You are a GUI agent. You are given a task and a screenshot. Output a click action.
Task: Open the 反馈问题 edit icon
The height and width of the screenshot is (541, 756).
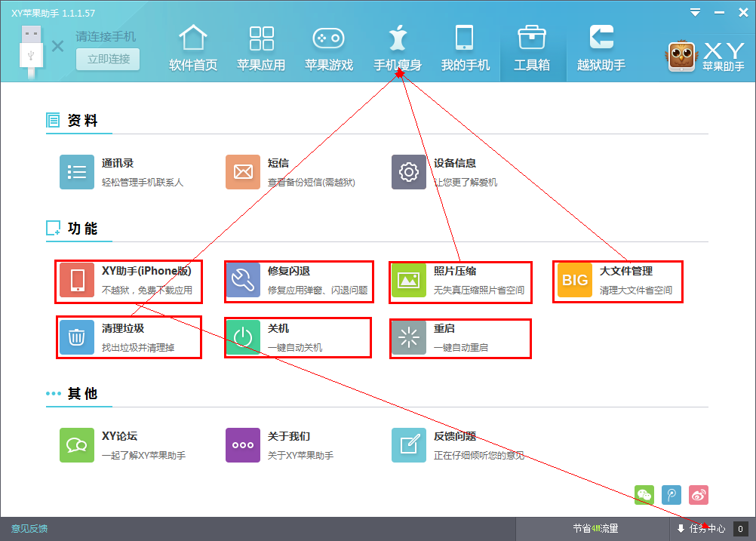409,445
